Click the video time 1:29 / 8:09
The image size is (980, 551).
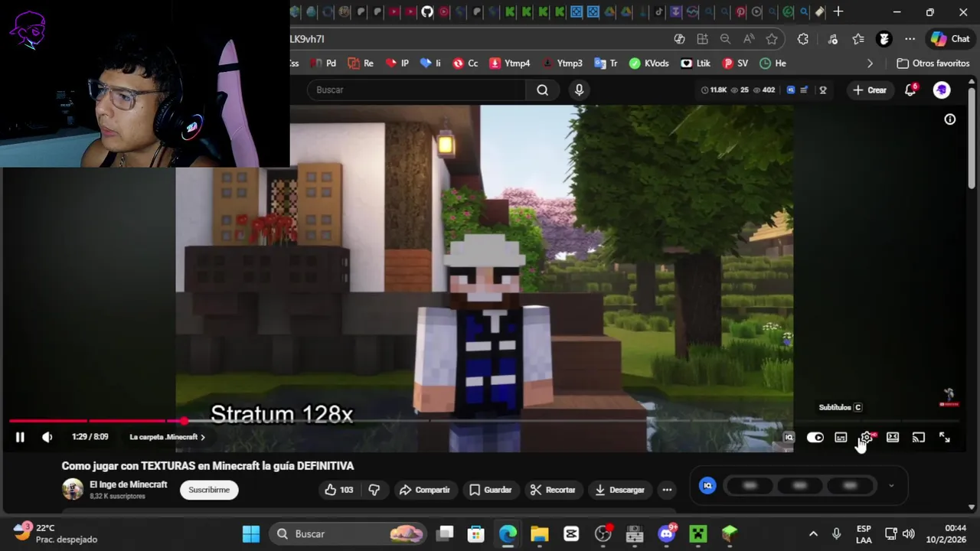(90, 437)
